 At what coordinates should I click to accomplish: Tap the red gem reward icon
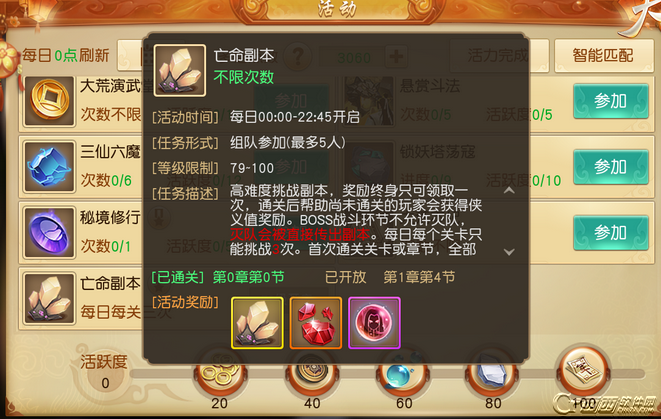click(315, 323)
